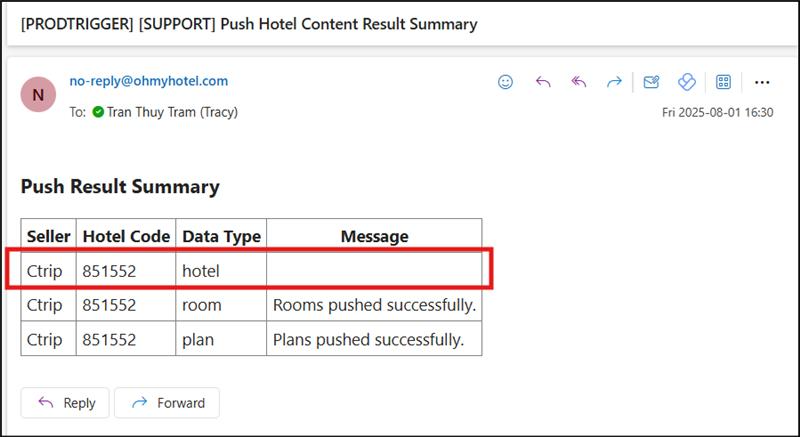The width and height of the screenshot is (800, 437).
Task: Click the Push Result Summary heading
Action: pos(120,187)
